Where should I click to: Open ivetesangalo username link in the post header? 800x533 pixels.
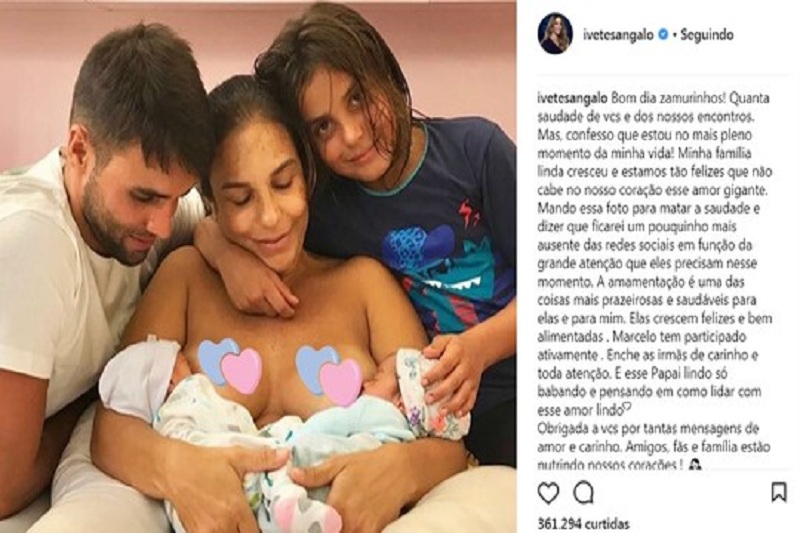pos(618,35)
